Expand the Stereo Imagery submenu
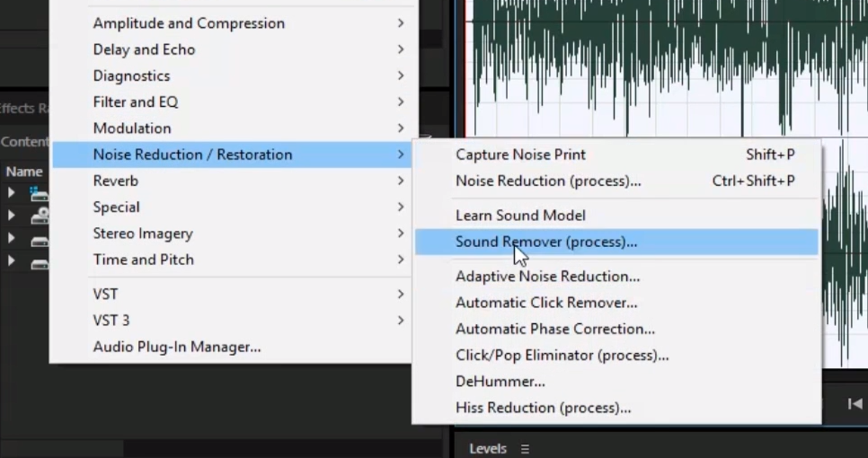Screen dimensions: 868x458 (x=143, y=233)
